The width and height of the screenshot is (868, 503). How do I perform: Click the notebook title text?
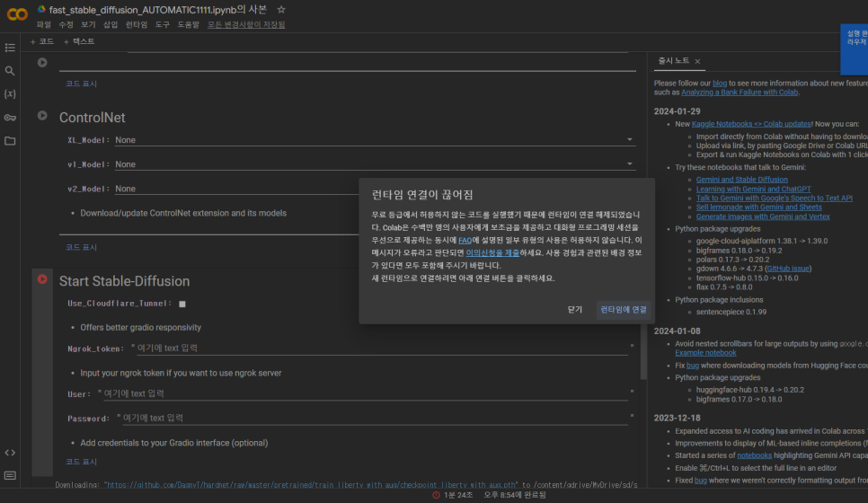[x=157, y=9]
